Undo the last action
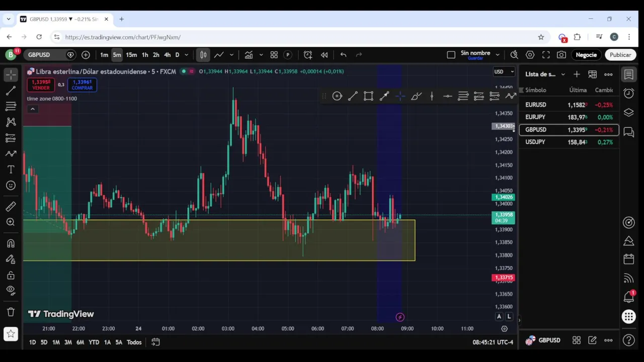644x362 pixels. tap(343, 55)
